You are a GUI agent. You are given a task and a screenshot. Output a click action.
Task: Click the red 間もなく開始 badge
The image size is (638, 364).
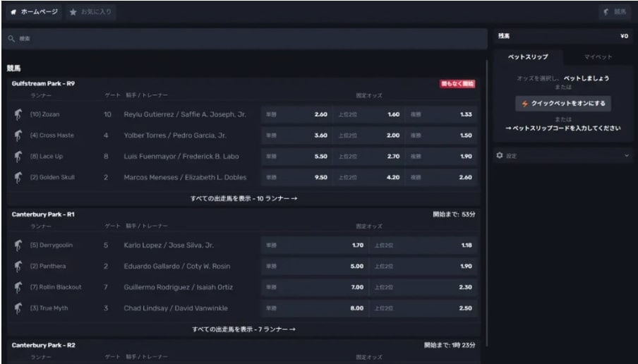(x=457, y=84)
